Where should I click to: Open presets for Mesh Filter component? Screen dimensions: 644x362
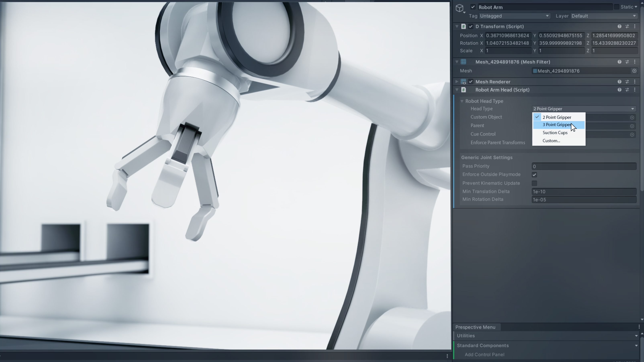coord(627,62)
